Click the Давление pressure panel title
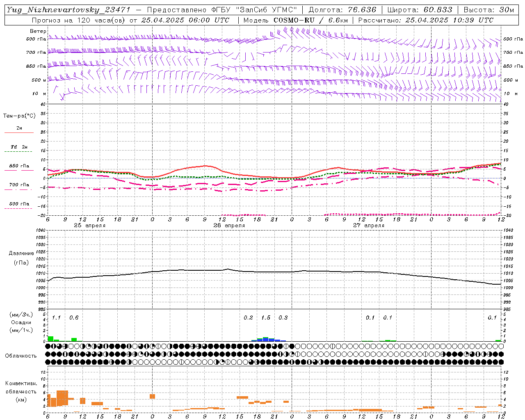525x420 pixels. click(21, 253)
